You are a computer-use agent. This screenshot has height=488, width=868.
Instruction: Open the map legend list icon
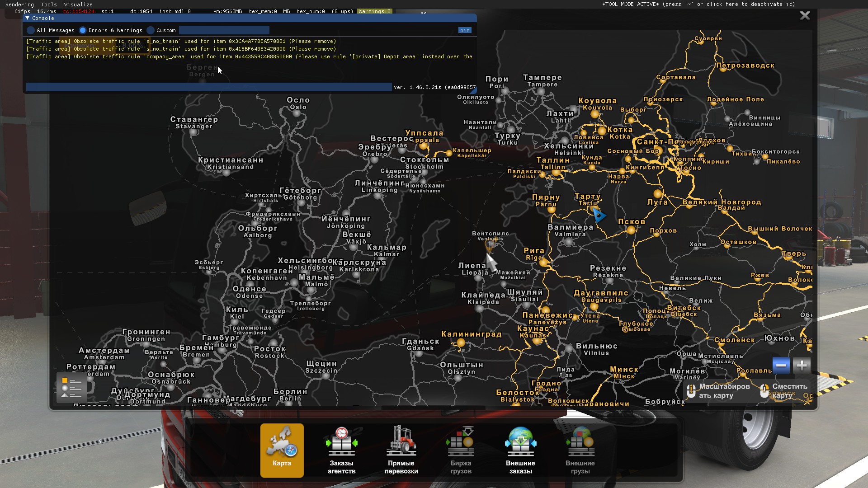(x=71, y=388)
